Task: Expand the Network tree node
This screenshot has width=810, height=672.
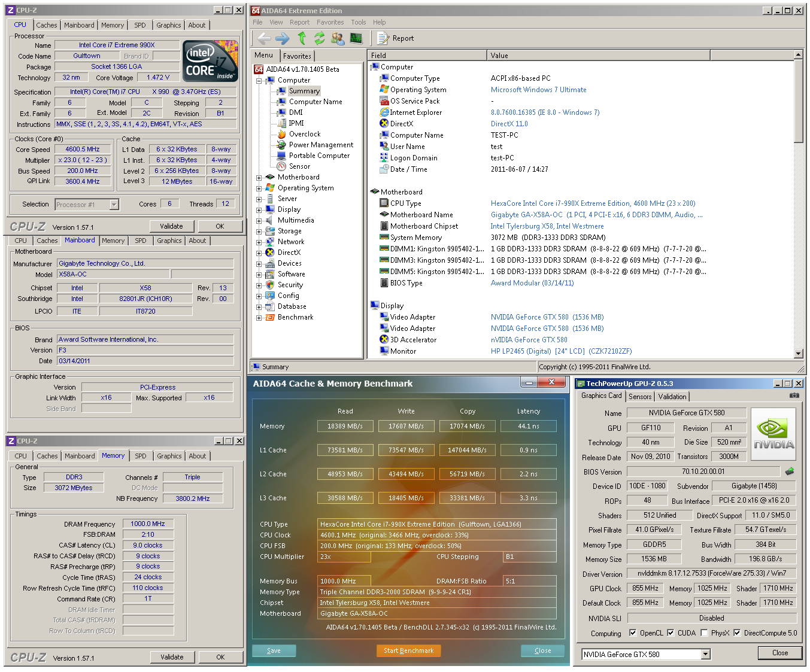Action: pos(259,242)
